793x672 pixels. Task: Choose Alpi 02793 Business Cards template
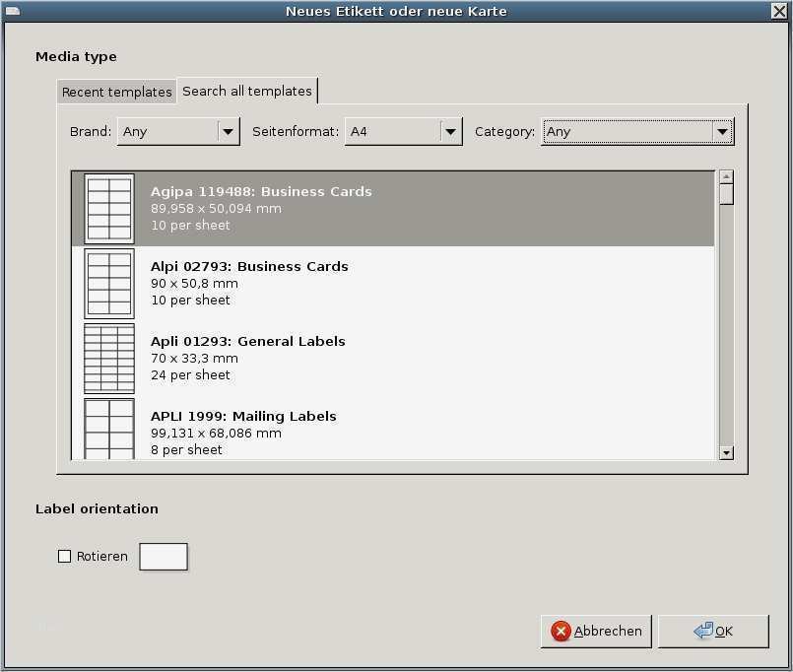click(393, 284)
